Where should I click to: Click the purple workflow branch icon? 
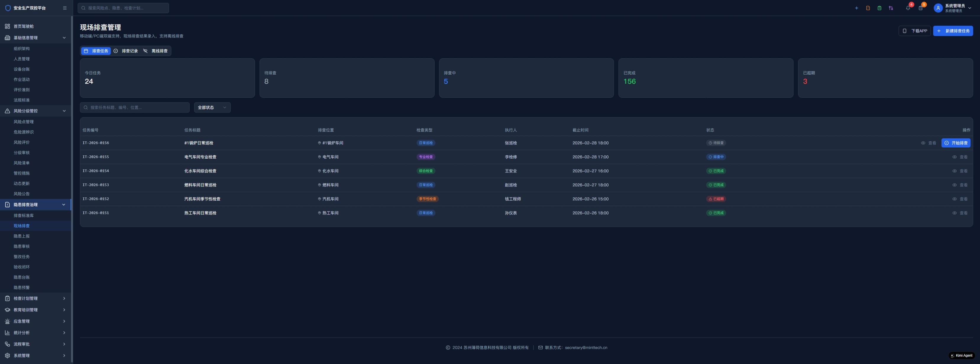point(891,8)
